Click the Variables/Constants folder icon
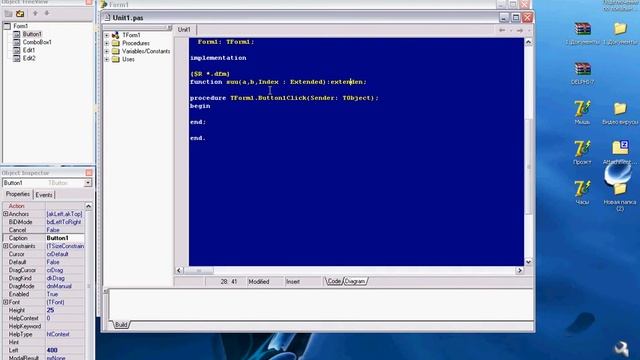 click(x=116, y=51)
